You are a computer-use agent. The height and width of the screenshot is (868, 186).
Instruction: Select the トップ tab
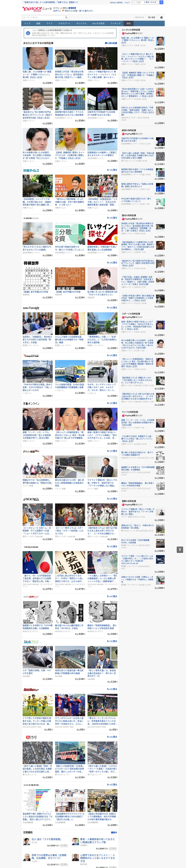[27, 24]
